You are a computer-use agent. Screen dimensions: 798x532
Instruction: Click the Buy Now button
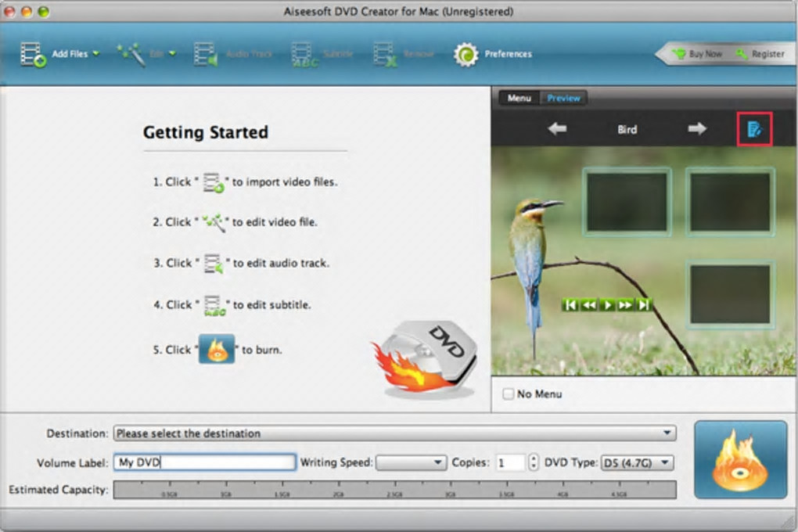click(697, 54)
